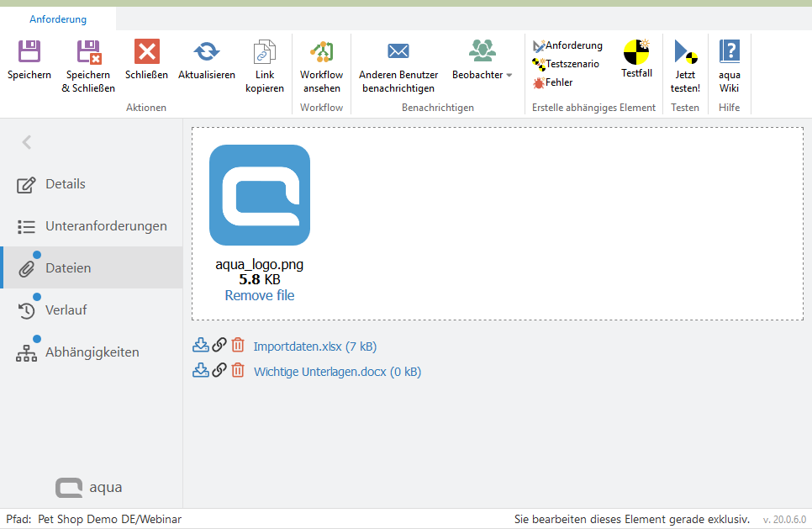This screenshot has height=529, width=812.
Task: Click Anderen Benutzer benachrichtigen envelope icon
Action: click(398, 52)
